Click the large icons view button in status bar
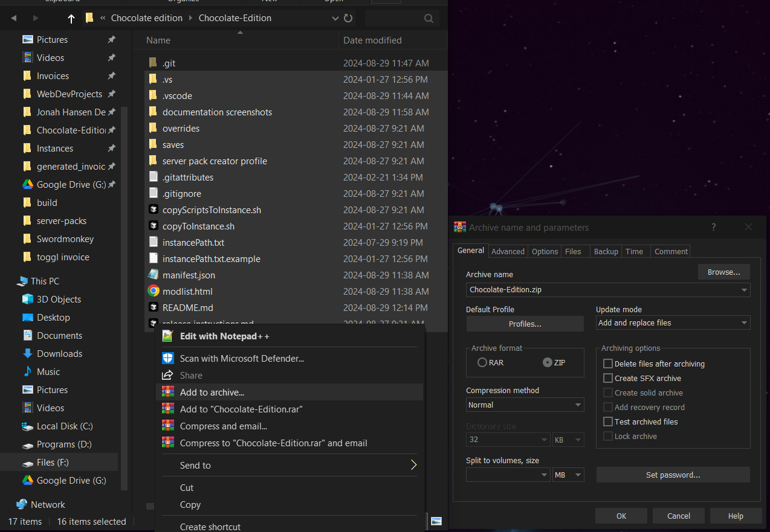The height and width of the screenshot is (532, 770). click(436, 521)
